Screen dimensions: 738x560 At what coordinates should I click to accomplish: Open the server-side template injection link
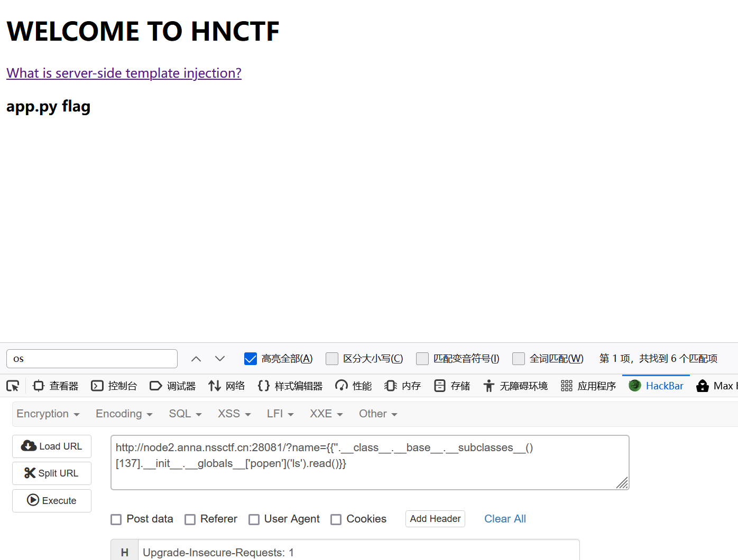[124, 73]
